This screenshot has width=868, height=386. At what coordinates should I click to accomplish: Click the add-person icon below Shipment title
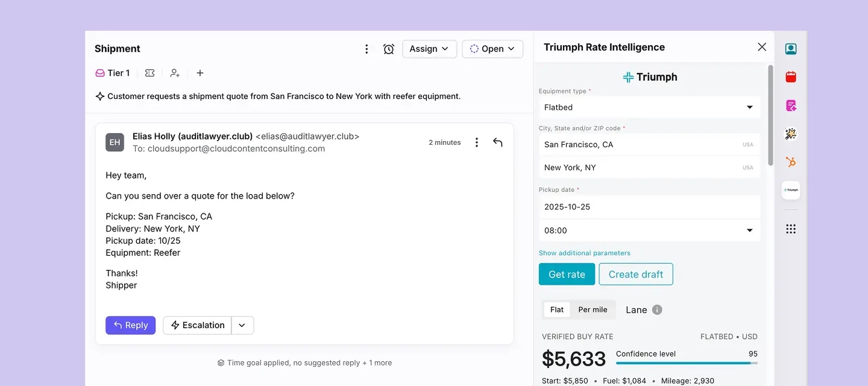[x=175, y=72]
